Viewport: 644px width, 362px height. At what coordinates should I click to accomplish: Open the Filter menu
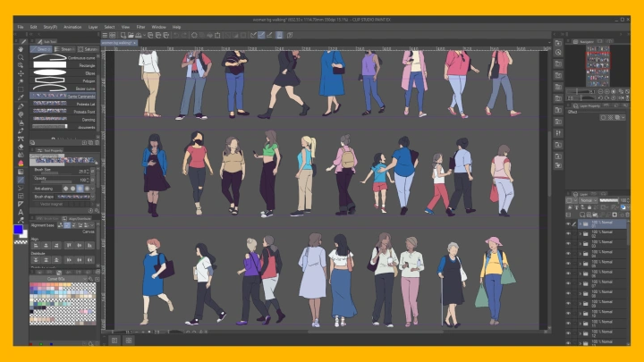tap(141, 27)
